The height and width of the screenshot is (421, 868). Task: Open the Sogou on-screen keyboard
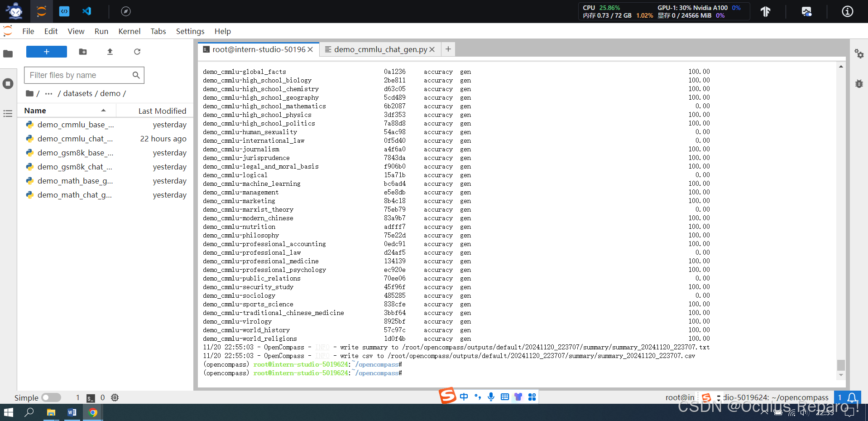point(505,397)
